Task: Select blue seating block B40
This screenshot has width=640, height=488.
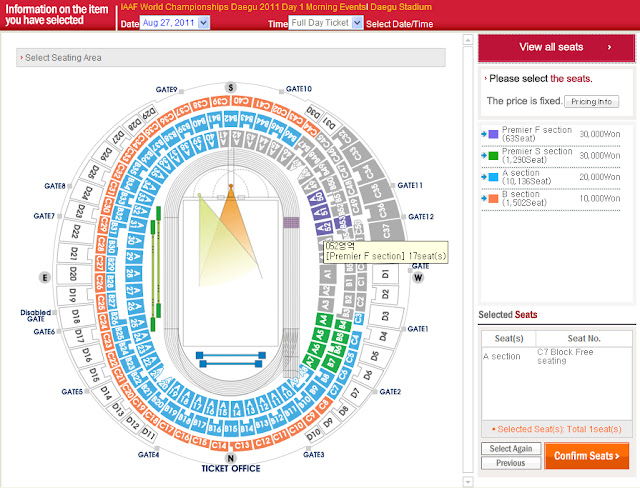Action: point(199,122)
